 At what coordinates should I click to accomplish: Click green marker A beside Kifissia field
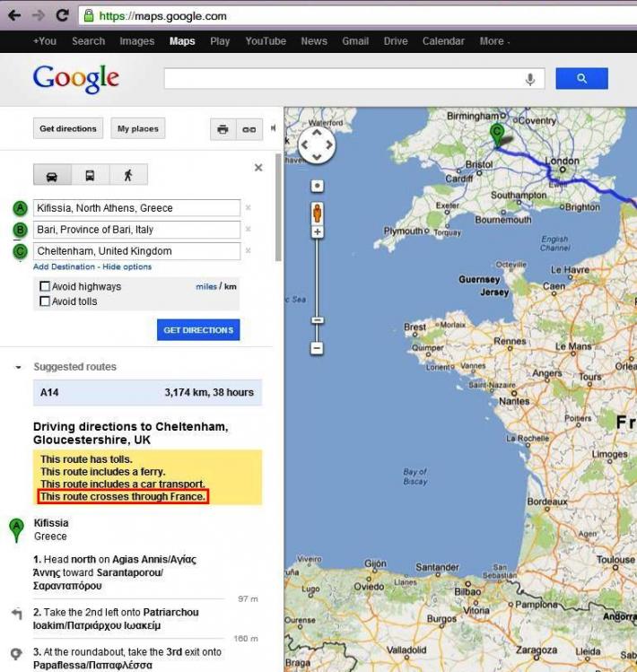tap(20, 208)
